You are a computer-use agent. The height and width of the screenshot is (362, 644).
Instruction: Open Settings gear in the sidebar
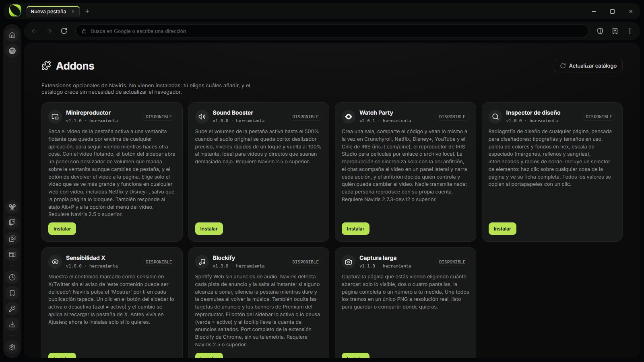(x=12, y=347)
